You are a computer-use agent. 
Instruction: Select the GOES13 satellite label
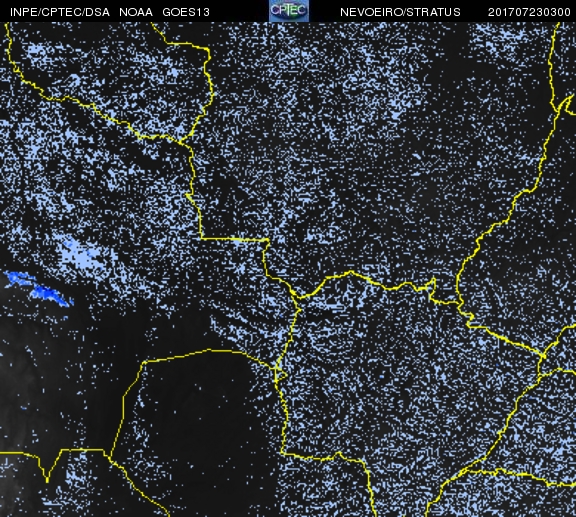click(x=186, y=12)
